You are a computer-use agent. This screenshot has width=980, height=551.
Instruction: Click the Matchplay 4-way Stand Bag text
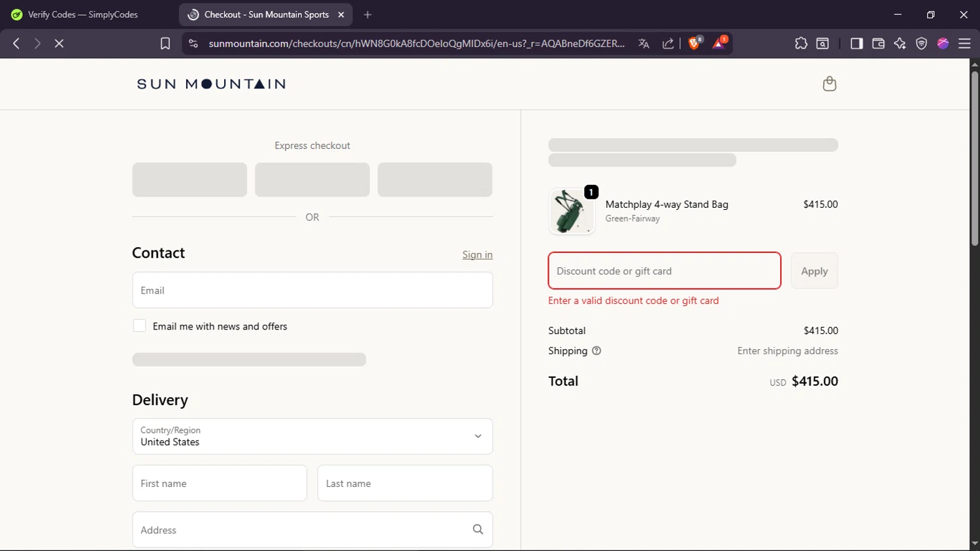[x=666, y=205]
